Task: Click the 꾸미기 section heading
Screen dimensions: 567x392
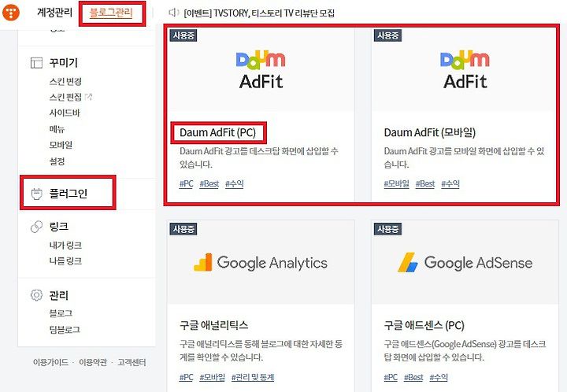Action: pyautogui.click(x=64, y=62)
